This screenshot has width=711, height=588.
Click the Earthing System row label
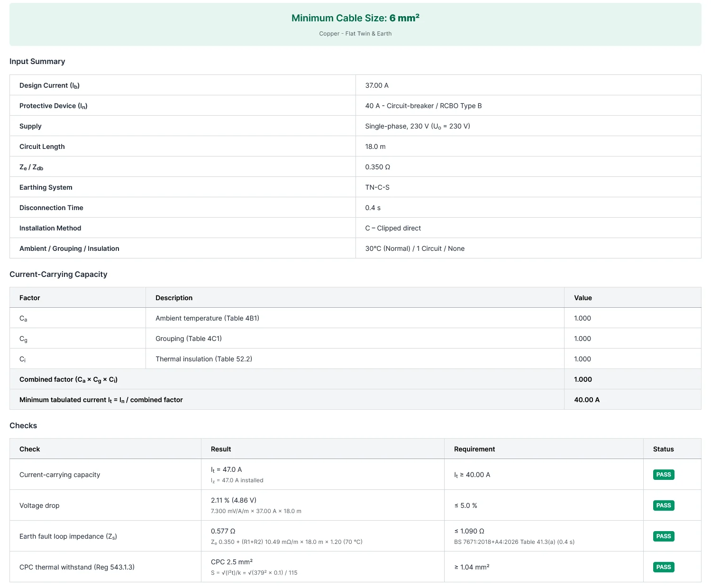coord(46,187)
